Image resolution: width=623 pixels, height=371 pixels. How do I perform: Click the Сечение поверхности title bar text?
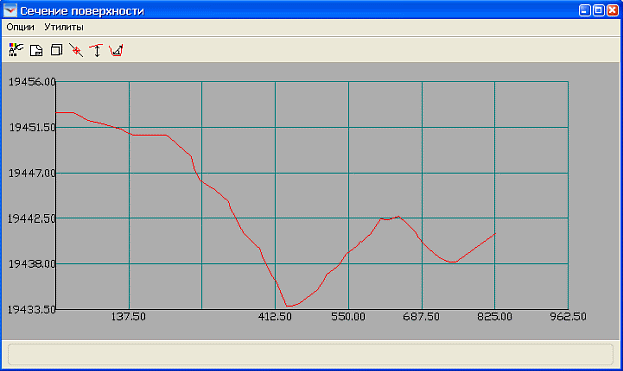(x=82, y=11)
